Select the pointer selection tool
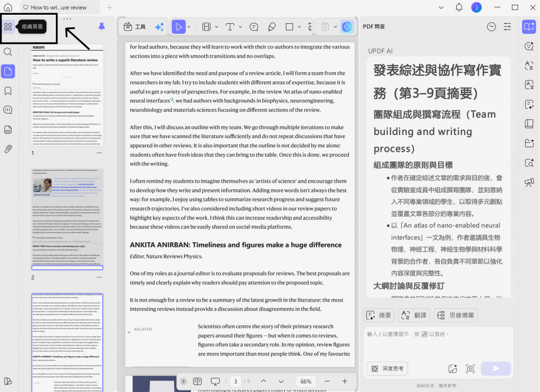 click(179, 27)
